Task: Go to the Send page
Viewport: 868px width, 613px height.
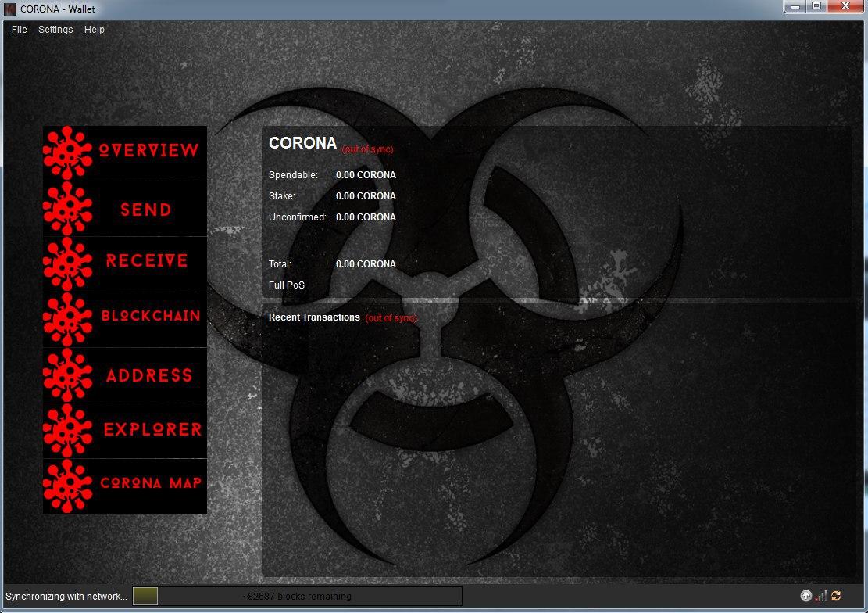Action: 125,209
